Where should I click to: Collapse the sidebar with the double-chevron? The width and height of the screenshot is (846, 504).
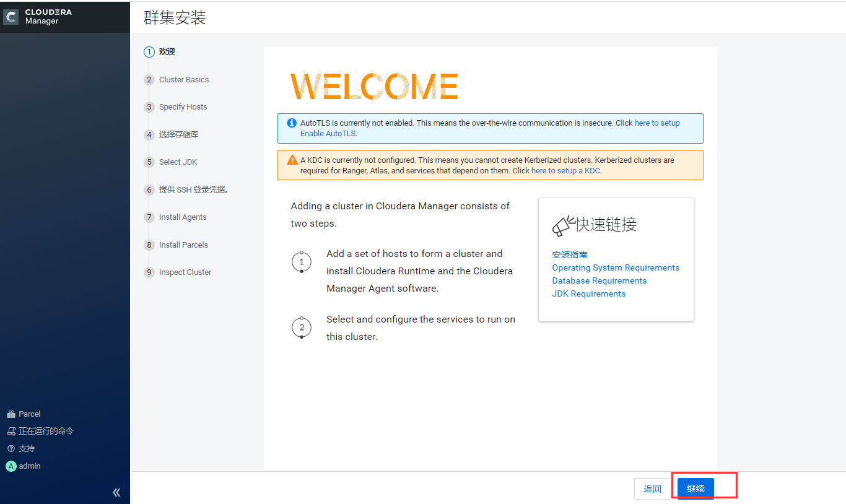(116, 493)
